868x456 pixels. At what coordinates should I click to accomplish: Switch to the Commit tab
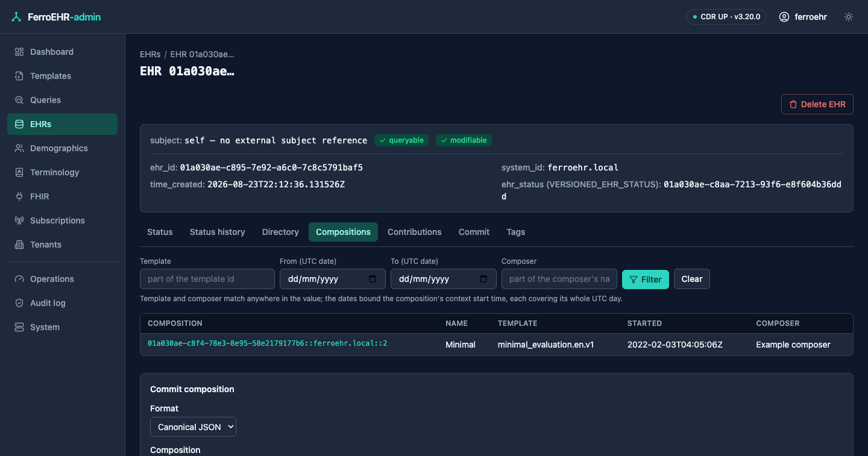474,232
